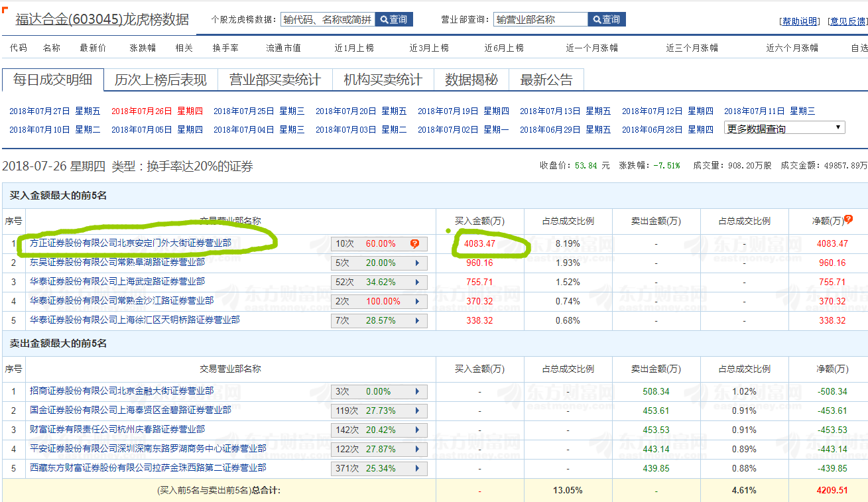
Task: Click 查询 button next to 营业部查询 field
Action: [607, 20]
